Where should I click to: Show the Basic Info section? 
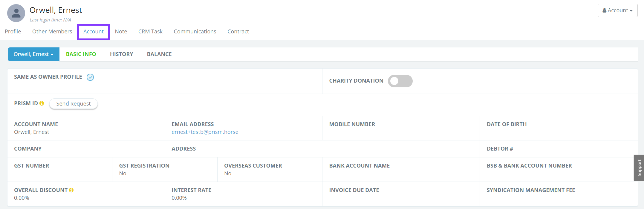[81, 54]
